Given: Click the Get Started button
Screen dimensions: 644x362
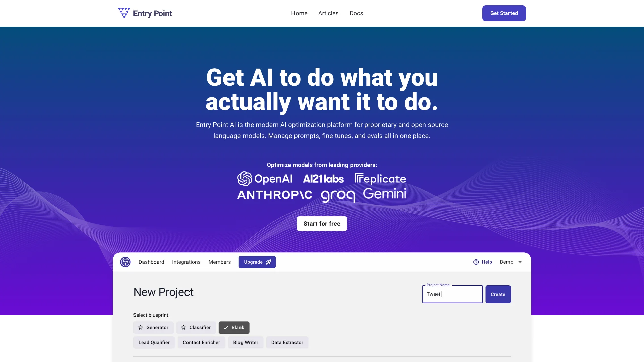Looking at the screenshot, I should [504, 13].
